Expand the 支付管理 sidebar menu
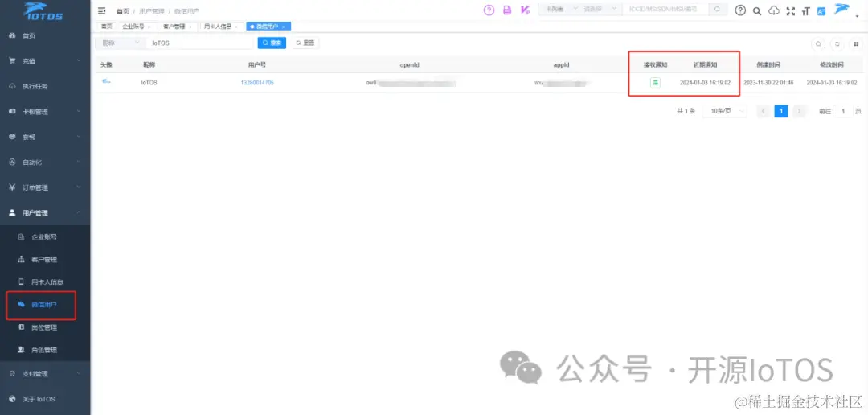The height and width of the screenshot is (415, 868). tap(45, 373)
